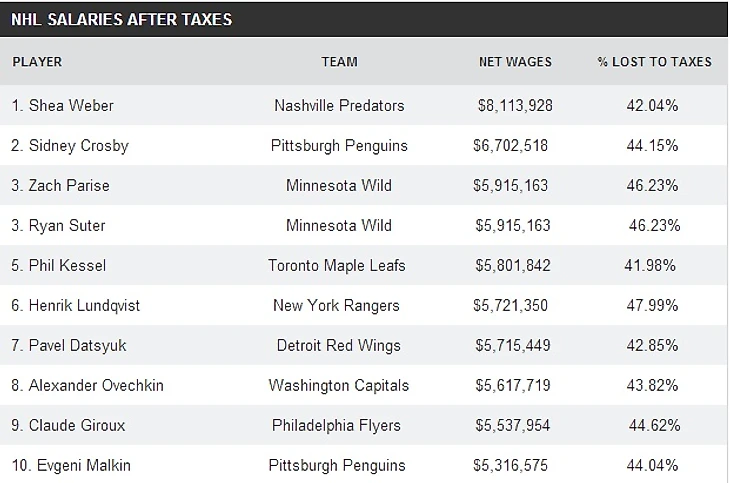Click the PLAYER column header
The width and height of the screenshot is (730, 483).
[37, 62]
